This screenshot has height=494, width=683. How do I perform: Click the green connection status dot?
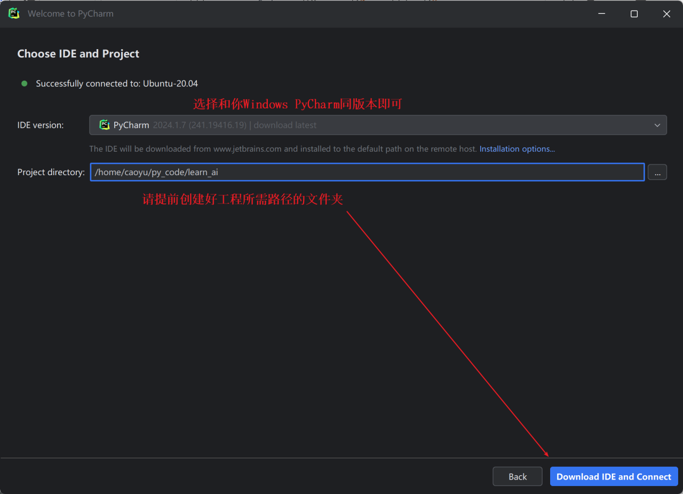(24, 84)
